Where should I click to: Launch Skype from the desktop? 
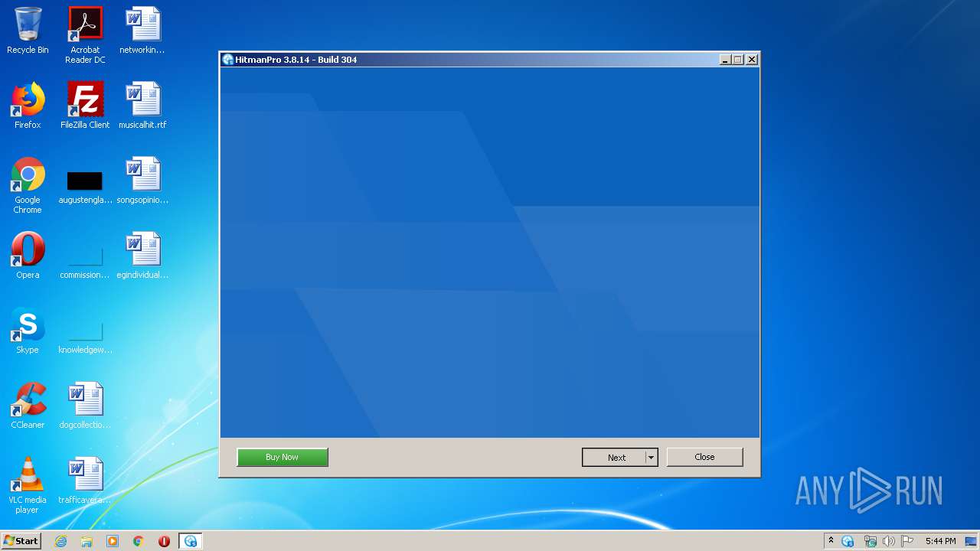click(x=28, y=331)
